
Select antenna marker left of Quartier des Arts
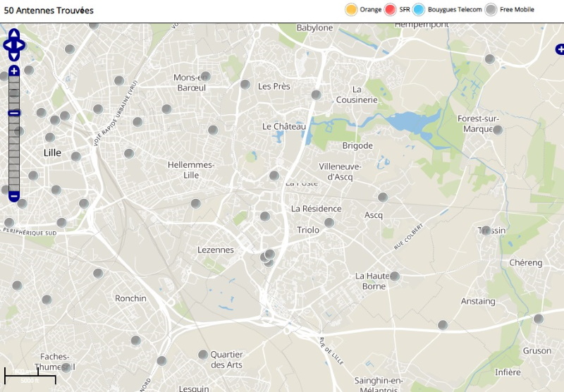pos(203,355)
